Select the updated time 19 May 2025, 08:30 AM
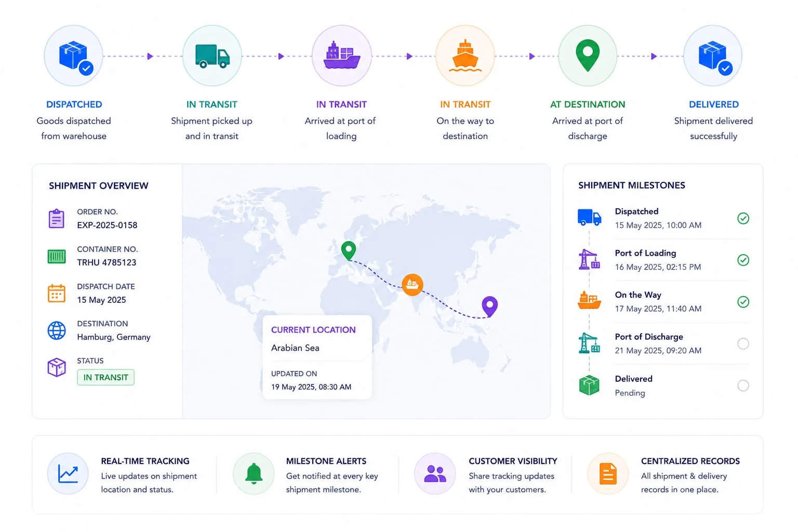This screenshot has width=798, height=532. [x=311, y=387]
